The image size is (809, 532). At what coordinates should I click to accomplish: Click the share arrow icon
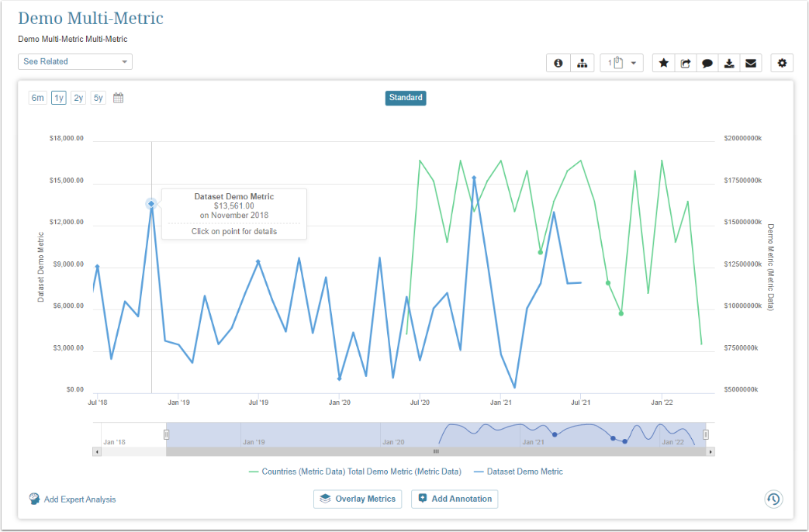pos(686,64)
